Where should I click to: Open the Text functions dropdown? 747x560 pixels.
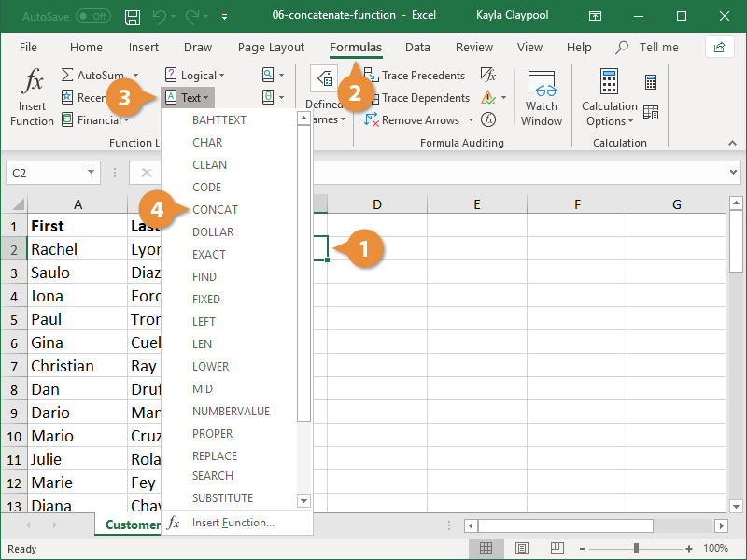(x=188, y=97)
